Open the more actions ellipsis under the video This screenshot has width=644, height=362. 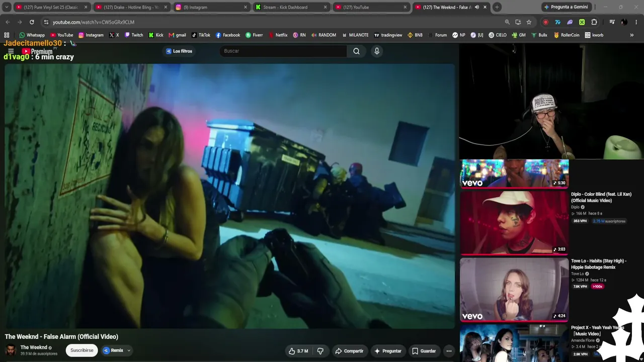click(449, 351)
